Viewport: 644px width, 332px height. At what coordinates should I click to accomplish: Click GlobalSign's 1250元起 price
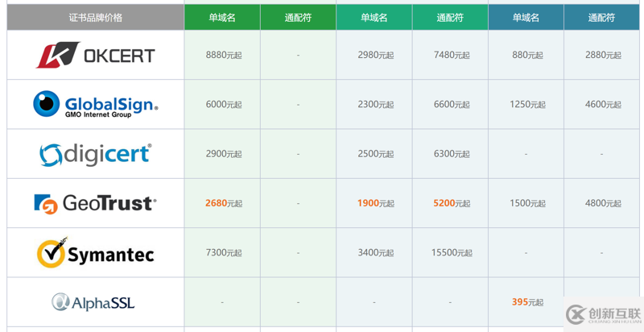(x=528, y=105)
